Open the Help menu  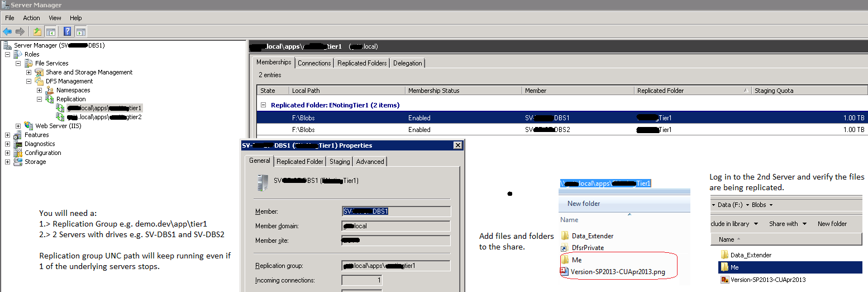(x=75, y=18)
